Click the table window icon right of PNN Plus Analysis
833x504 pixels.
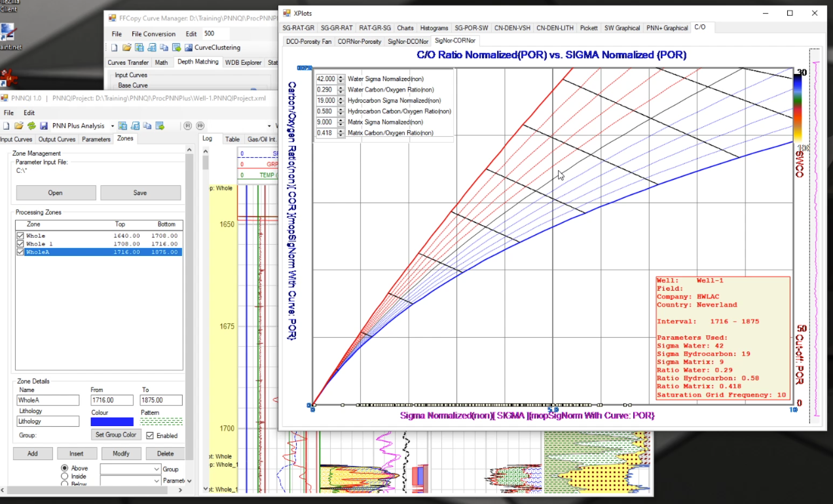click(x=124, y=126)
